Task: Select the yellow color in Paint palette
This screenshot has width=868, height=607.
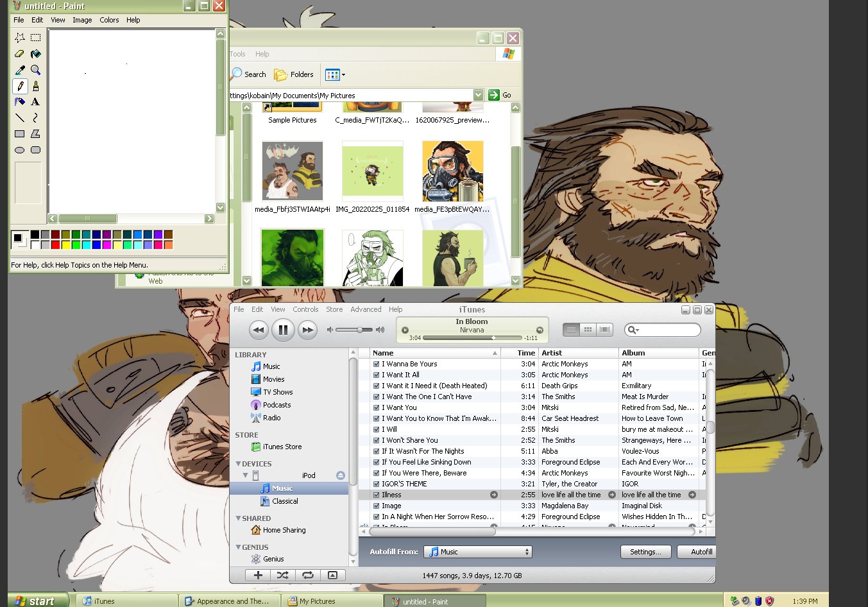Action: click(65, 244)
